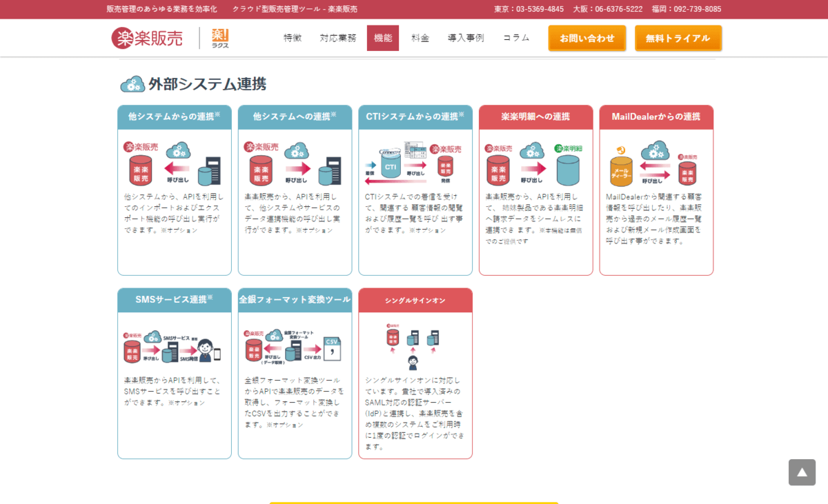The height and width of the screenshot is (504, 828).
Task: Click the 他システムへの連携 card header
Action: (295, 117)
